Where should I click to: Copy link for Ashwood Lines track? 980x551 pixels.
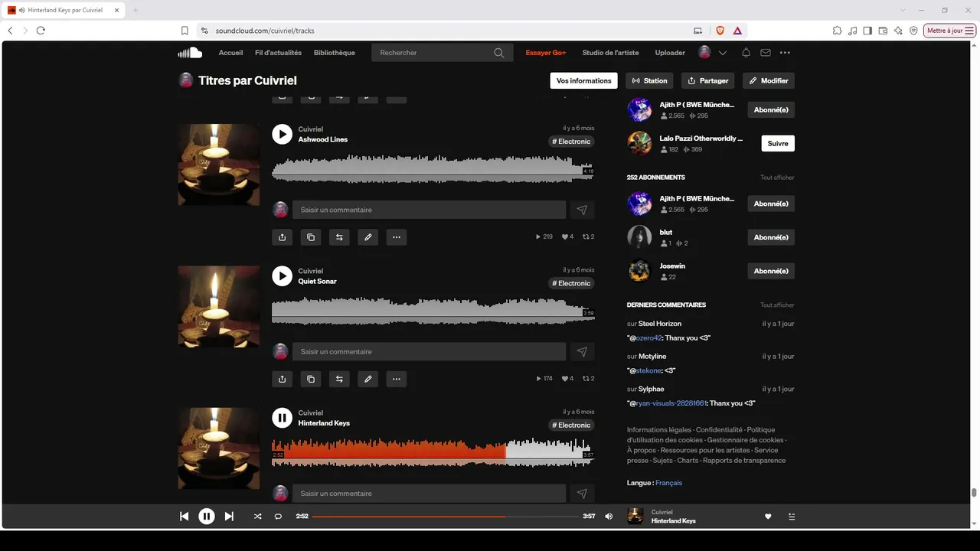click(x=311, y=237)
